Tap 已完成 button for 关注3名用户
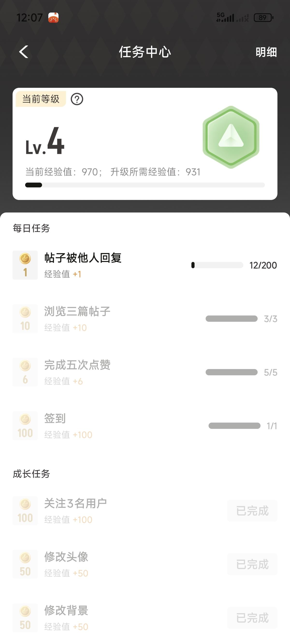This screenshot has width=290, height=644. [252, 511]
